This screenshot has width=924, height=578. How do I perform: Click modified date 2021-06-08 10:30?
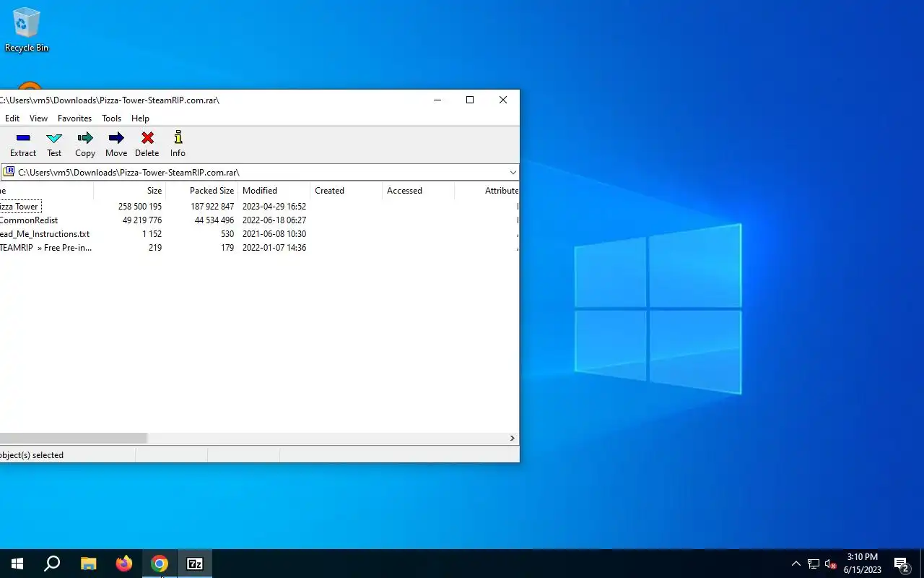[x=274, y=234]
